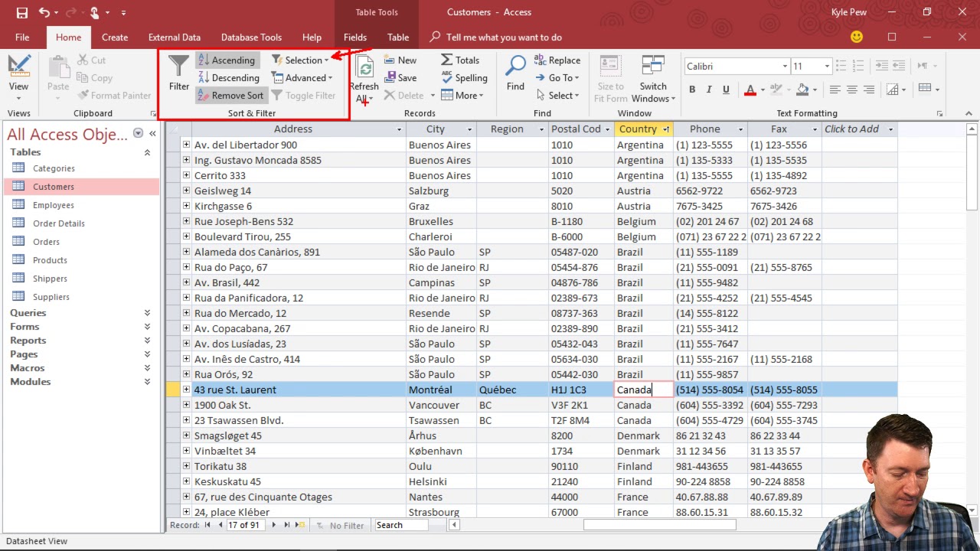
Task: Click Save record in Records group
Action: tap(400, 78)
